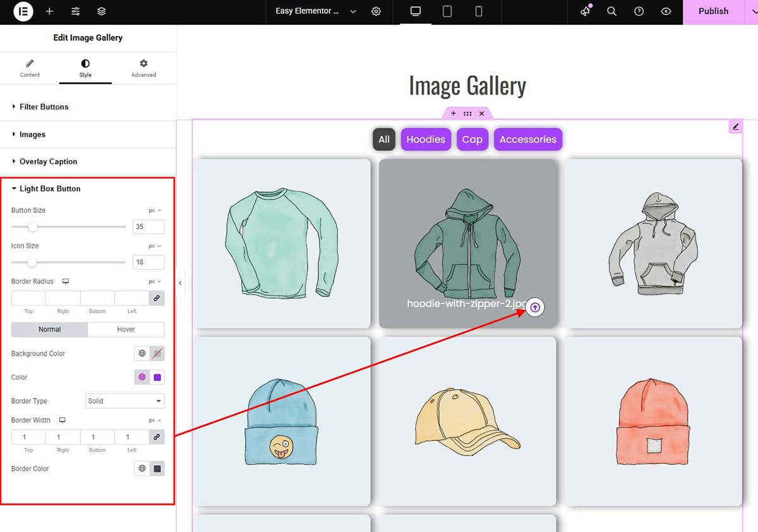Switch to tablet preview mode
This screenshot has width=758, height=532.
click(x=447, y=11)
